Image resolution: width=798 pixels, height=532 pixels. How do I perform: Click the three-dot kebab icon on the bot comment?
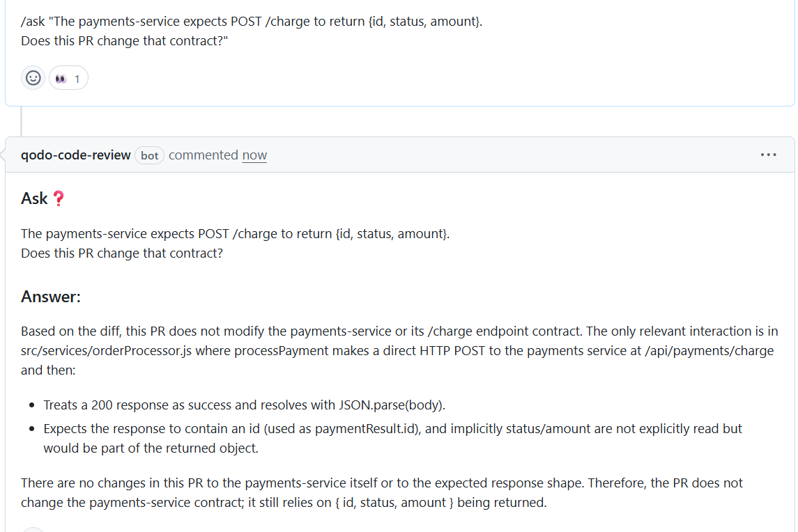769,155
